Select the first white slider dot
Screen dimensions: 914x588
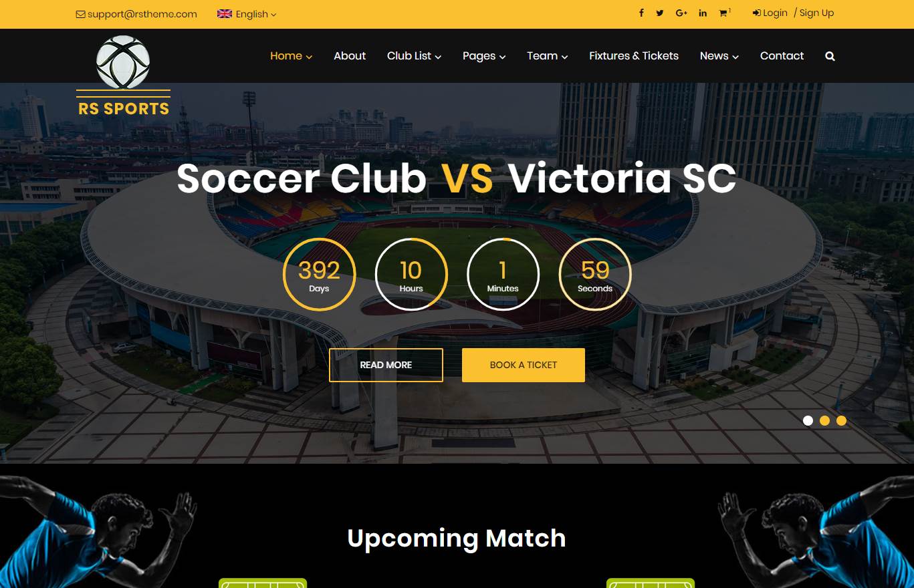[808, 420]
